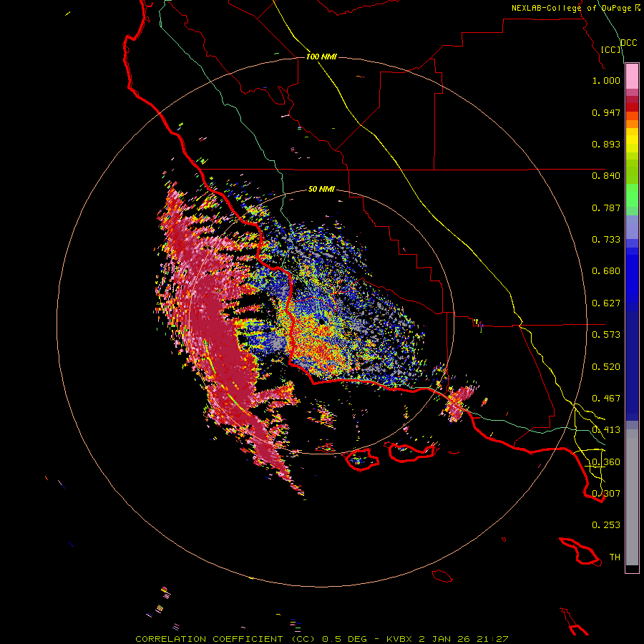Image resolution: width=644 pixels, height=644 pixels.
Task: Click the 0.307 value on the color scale
Action: coord(606,493)
